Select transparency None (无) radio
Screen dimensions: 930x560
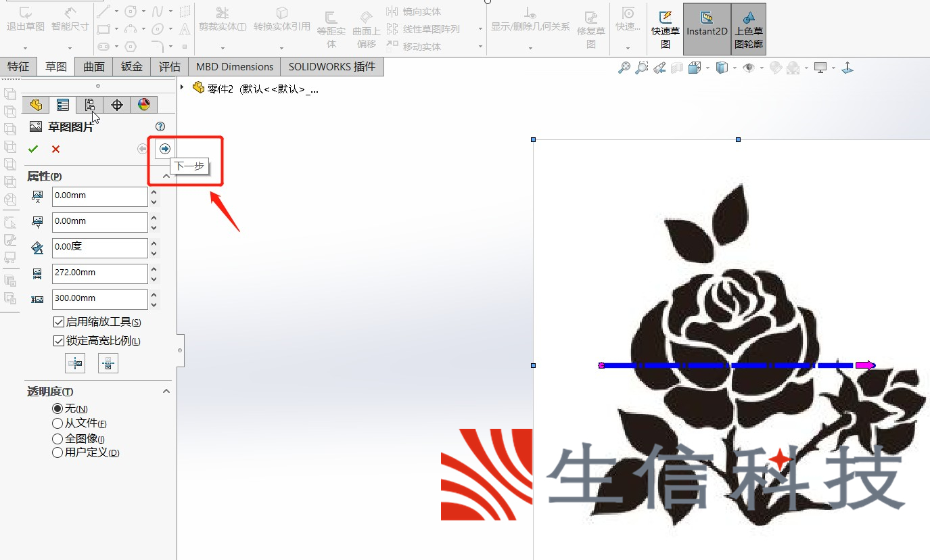pyautogui.click(x=57, y=409)
